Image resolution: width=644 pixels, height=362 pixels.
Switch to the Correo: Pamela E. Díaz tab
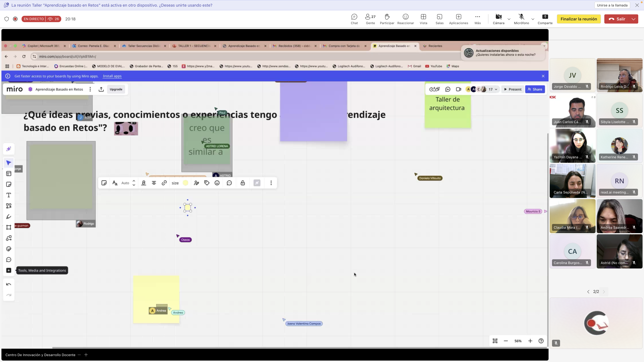pos(93,46)
